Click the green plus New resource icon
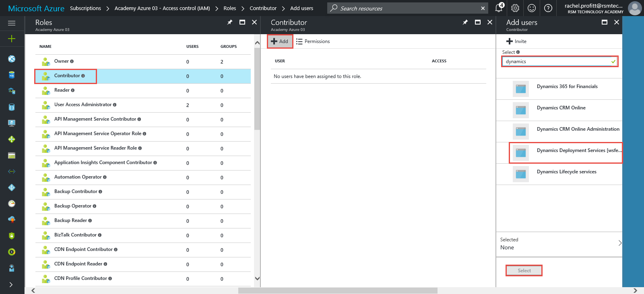The height and width of the screenshot is (294, 644). (x=12, y=39)
